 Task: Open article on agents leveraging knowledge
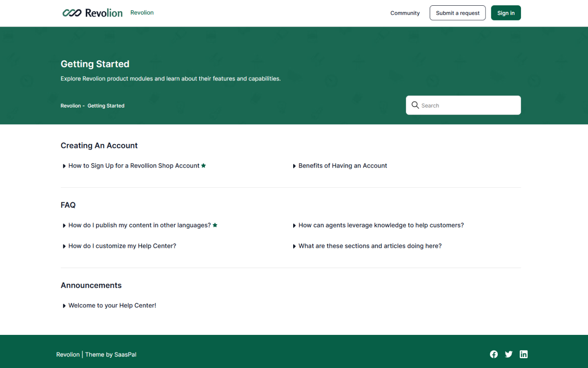coord(381,225)
